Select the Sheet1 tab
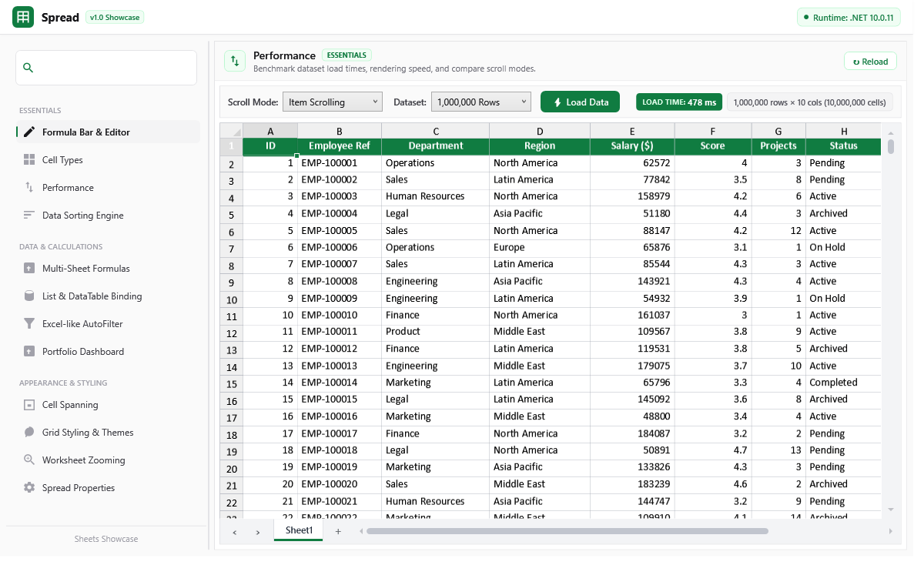 [x=299, y=530]
